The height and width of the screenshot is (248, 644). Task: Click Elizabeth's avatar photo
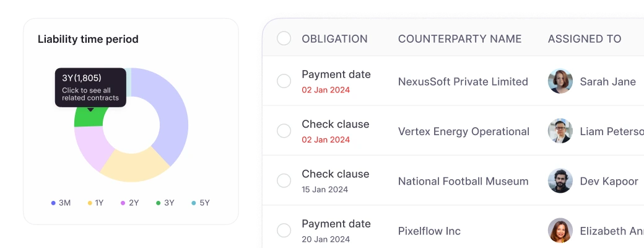[x=560, y=231]
